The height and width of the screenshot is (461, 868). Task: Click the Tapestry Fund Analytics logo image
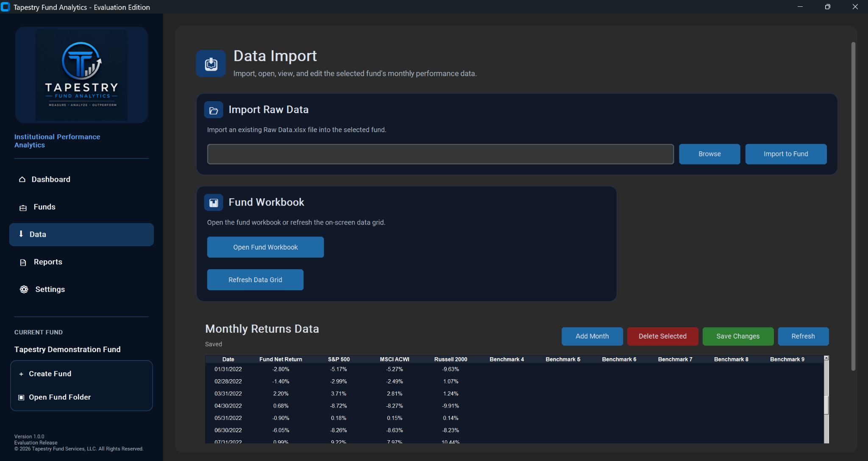(81, 75)
